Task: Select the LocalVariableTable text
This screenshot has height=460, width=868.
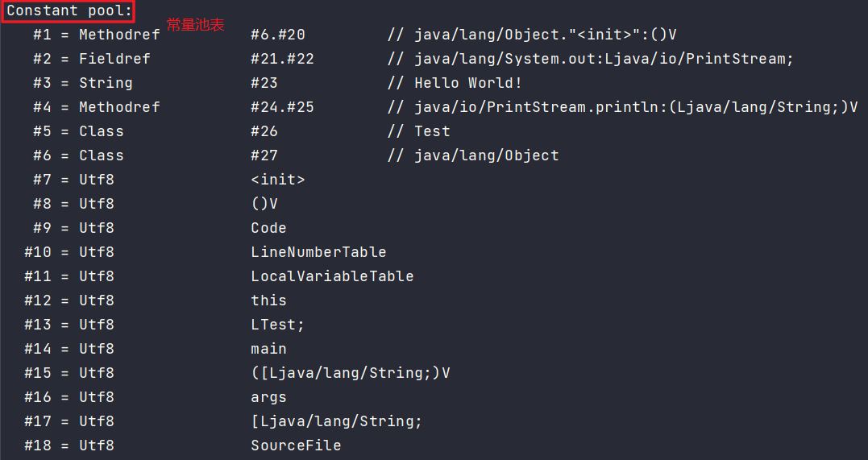Action: [x=332, y=276]
